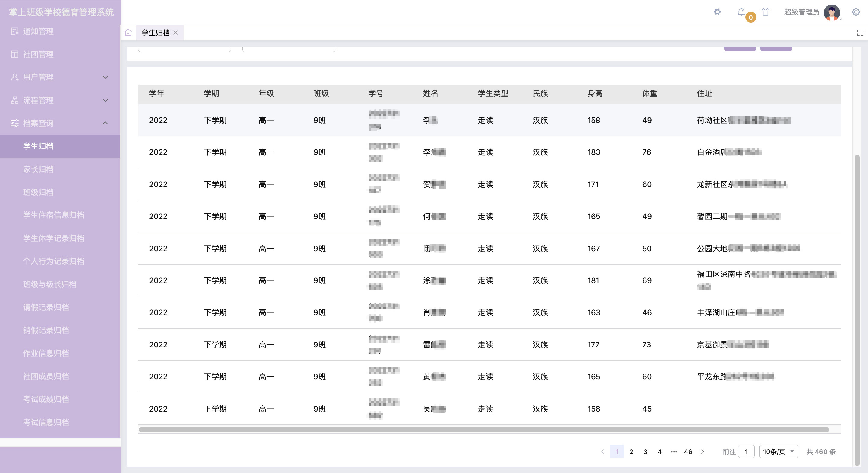The width and height of the screenshot is (868, 473).
Task: Open the notification bell
Action: point(741,12)
